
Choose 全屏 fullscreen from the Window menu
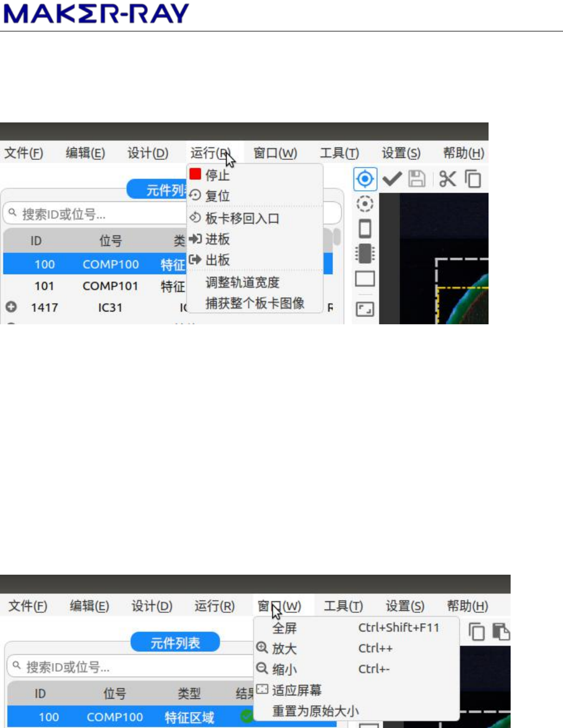click(x=356, y=628)
